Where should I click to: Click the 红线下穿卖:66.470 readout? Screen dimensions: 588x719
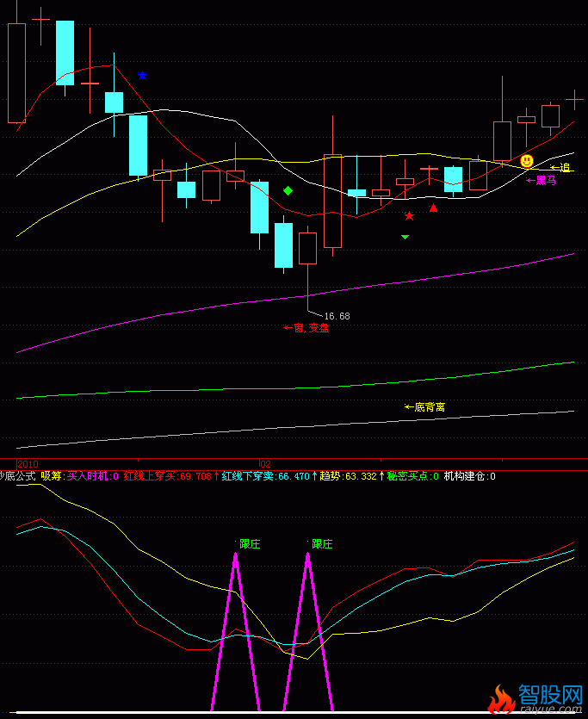[x=266, y=476]
